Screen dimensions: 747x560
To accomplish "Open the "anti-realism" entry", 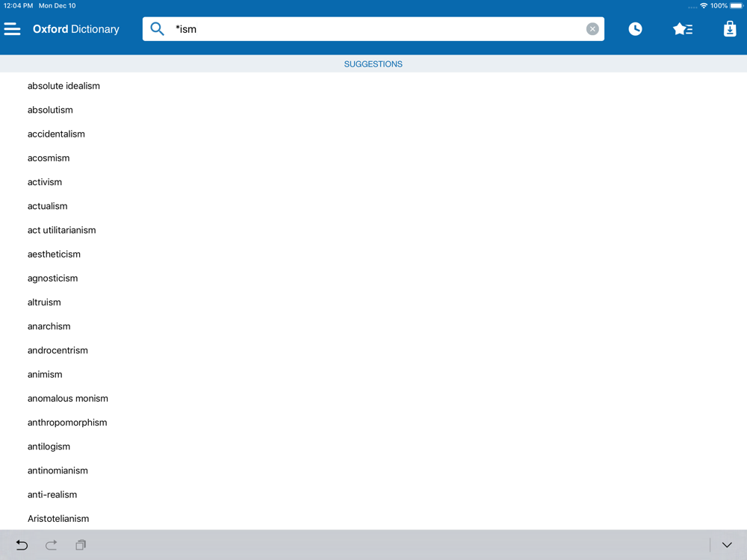I will click(x=373, y=495).
